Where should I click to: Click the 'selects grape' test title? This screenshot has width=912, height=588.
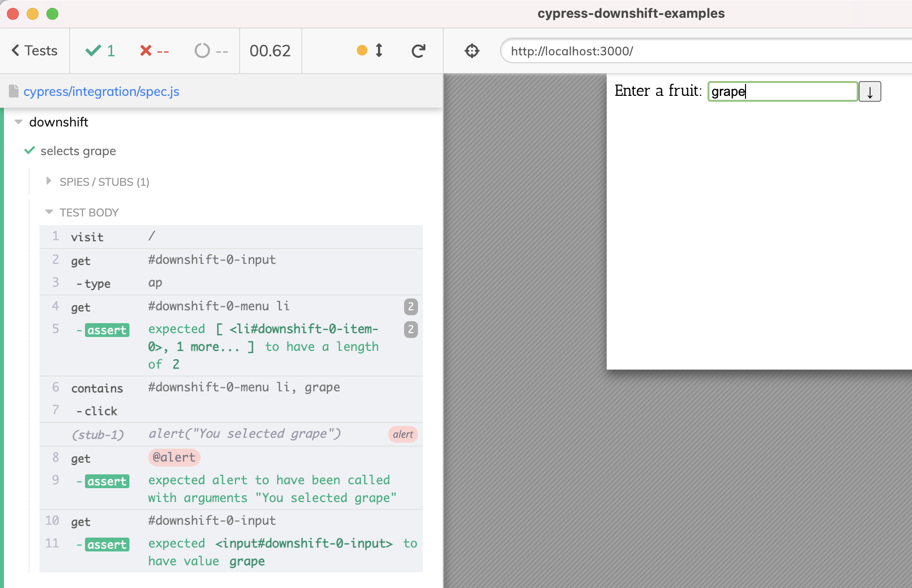pos(78,151)
